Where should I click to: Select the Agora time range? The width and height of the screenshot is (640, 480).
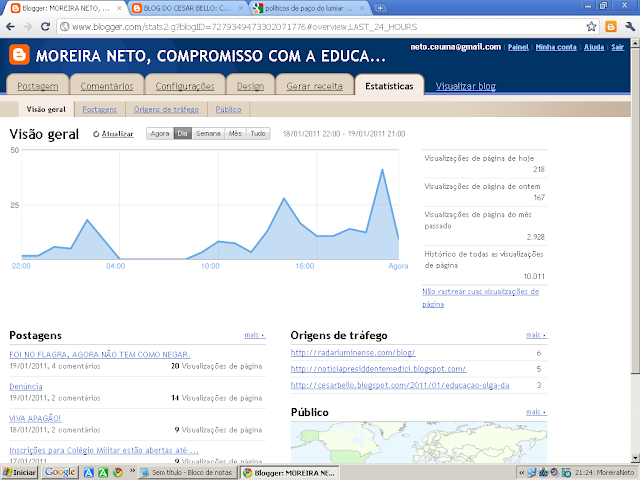click(160, 133)
